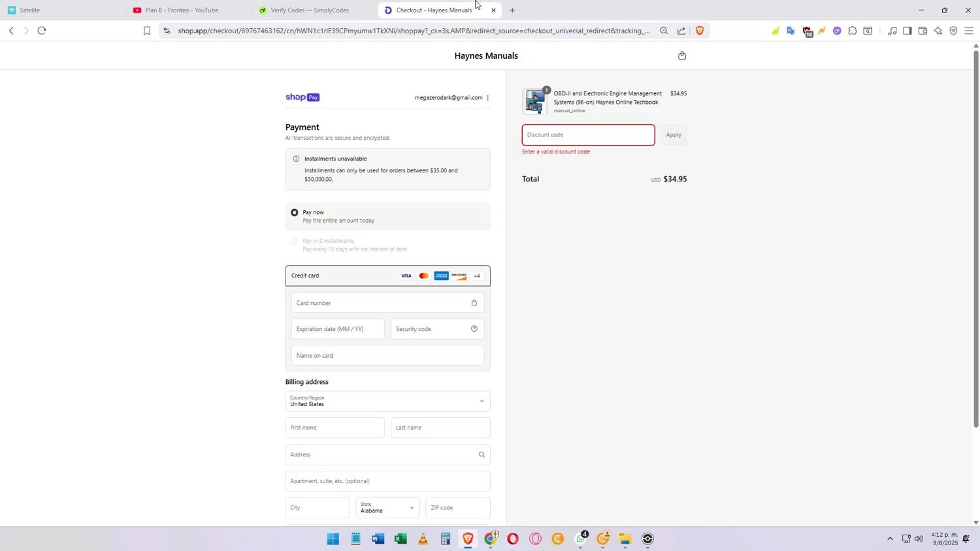The width and height of the screenshot is (980, 551).
Task: Open the three-dot account menu beside email
Action: point(487,98)
